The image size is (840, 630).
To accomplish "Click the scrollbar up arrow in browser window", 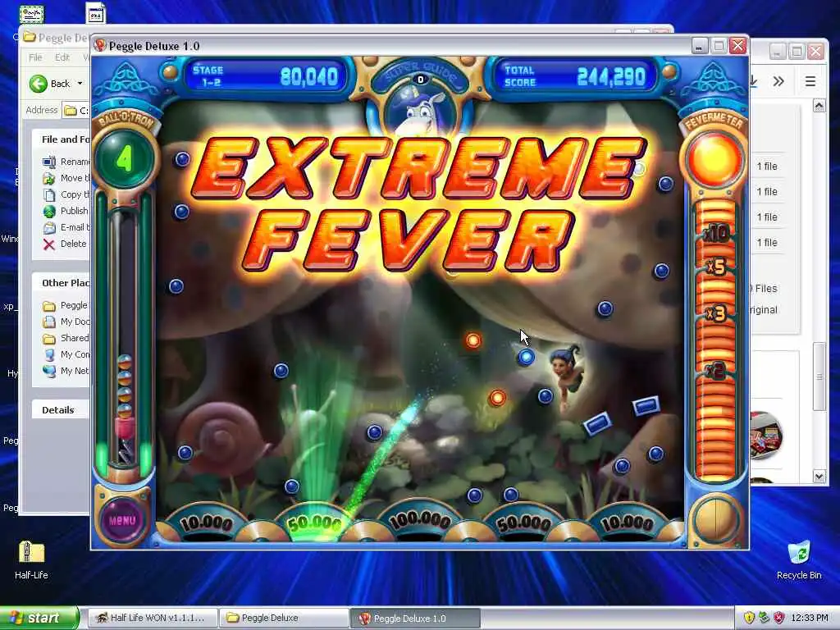I will click(819, 106).
